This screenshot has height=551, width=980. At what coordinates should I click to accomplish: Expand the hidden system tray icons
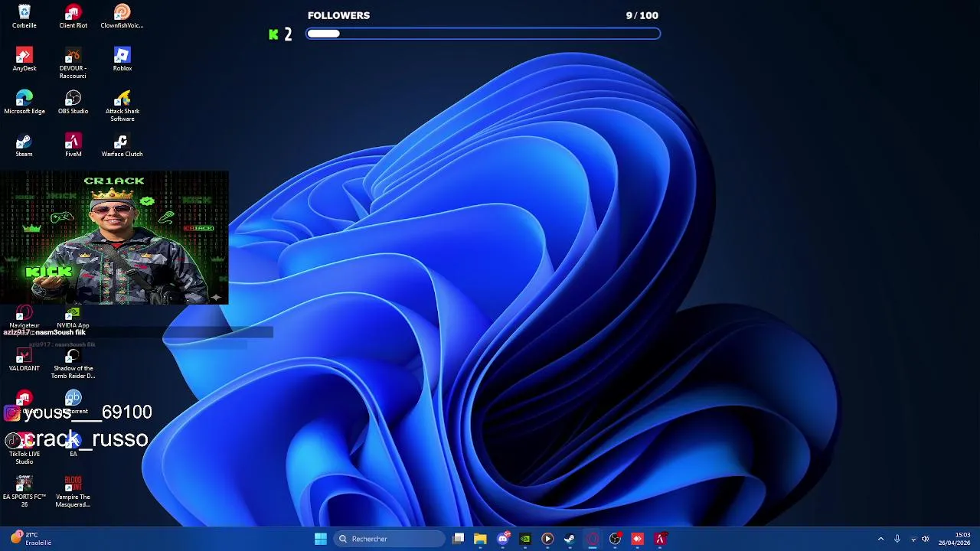(880, 539)
